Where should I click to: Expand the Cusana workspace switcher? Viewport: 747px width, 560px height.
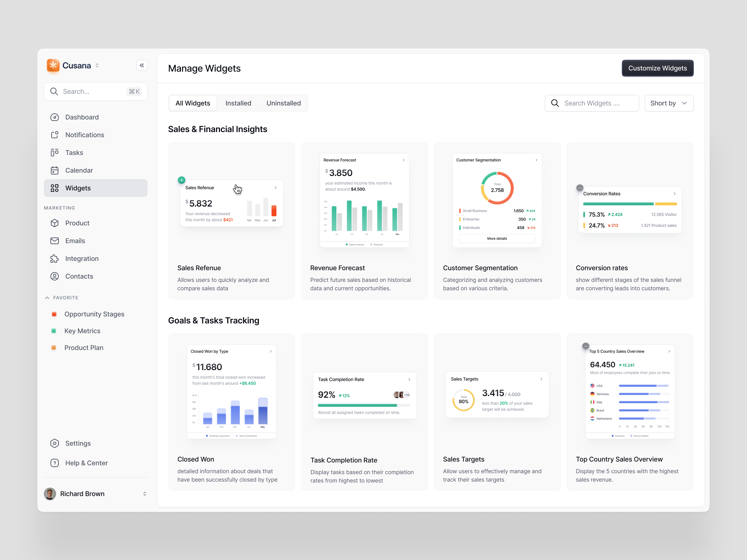[97, 65]
